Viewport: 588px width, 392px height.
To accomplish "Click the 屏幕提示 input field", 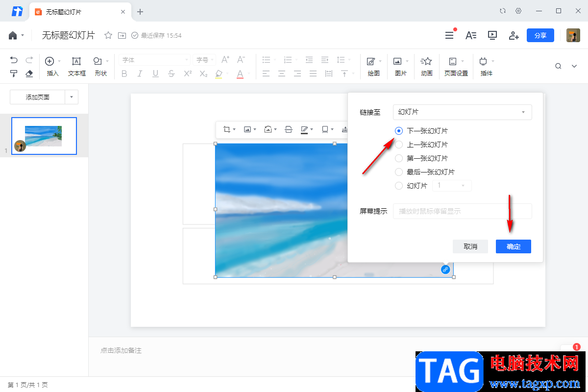I will pyautogui.click(x=462, y=211).
